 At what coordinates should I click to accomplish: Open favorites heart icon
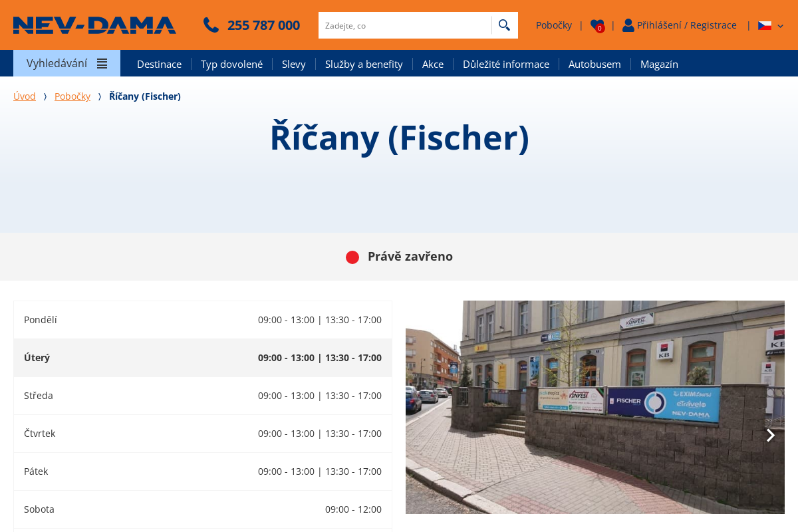pos(597,25)
